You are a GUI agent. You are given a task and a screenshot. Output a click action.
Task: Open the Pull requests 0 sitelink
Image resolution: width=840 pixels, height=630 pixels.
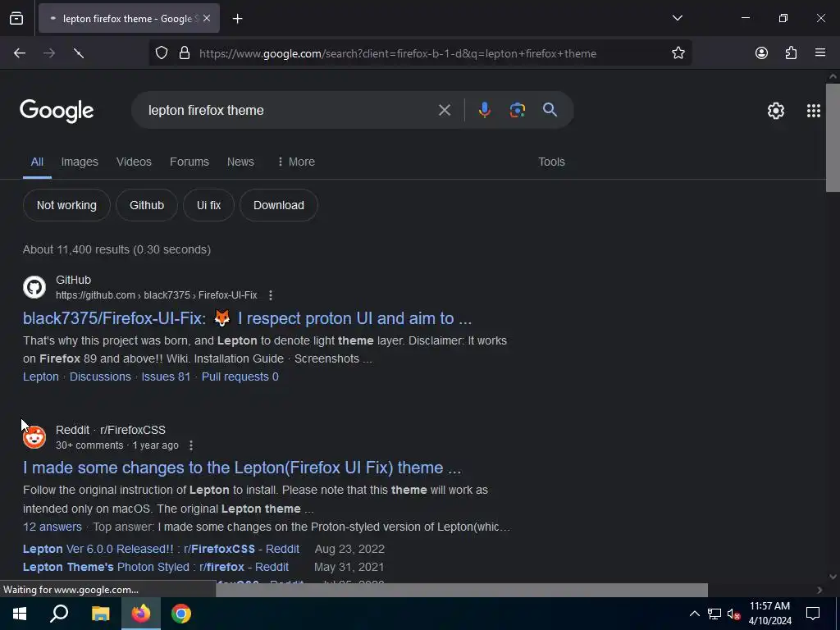[240, 377]
